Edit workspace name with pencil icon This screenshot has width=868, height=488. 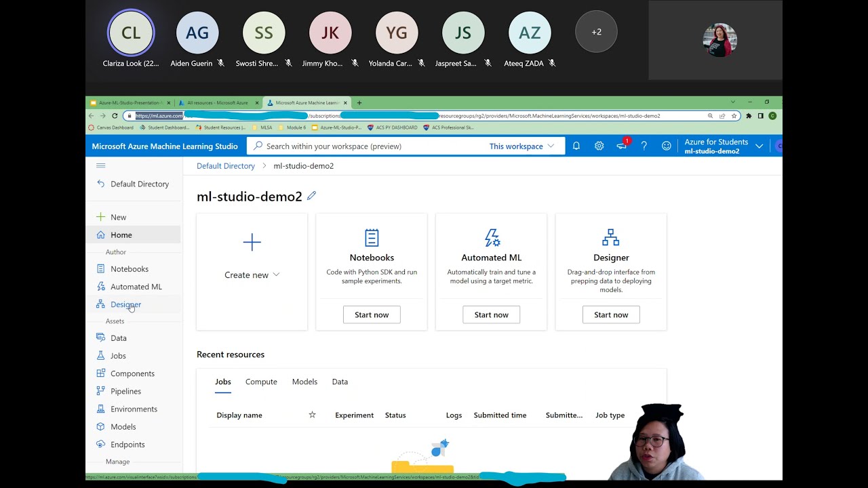click(x=311, y=196)
